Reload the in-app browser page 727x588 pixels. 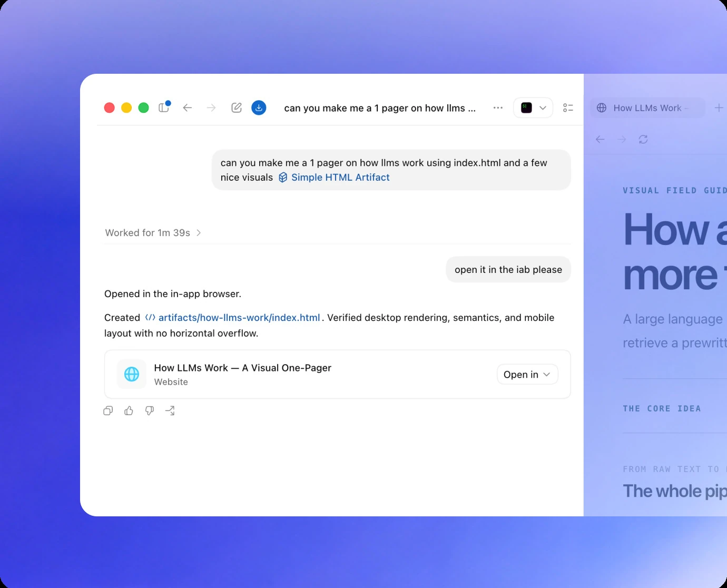point(643,140)
